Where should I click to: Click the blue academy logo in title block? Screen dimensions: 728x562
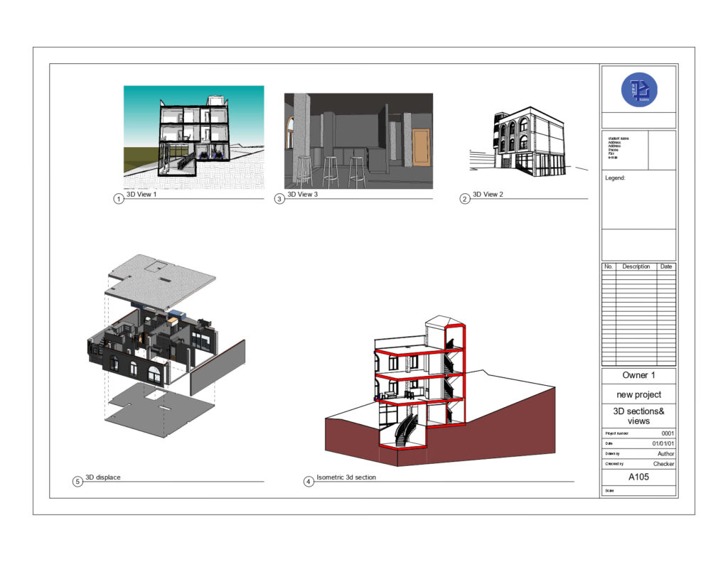click(638, 90)
